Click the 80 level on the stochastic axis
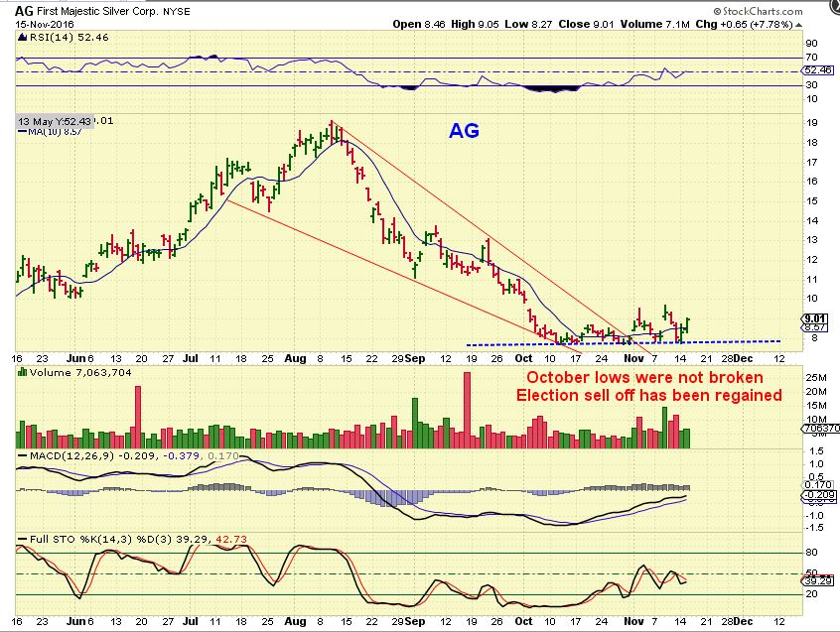Screen dimensions: 840x632 click(x=812, y=553)
